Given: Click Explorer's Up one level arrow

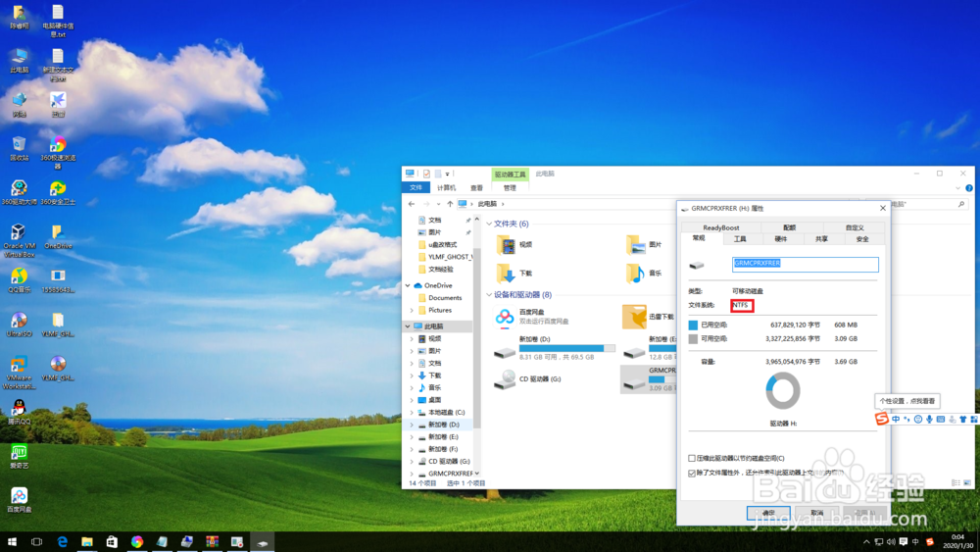Looking at the screenshot, I should coord(450,204).
